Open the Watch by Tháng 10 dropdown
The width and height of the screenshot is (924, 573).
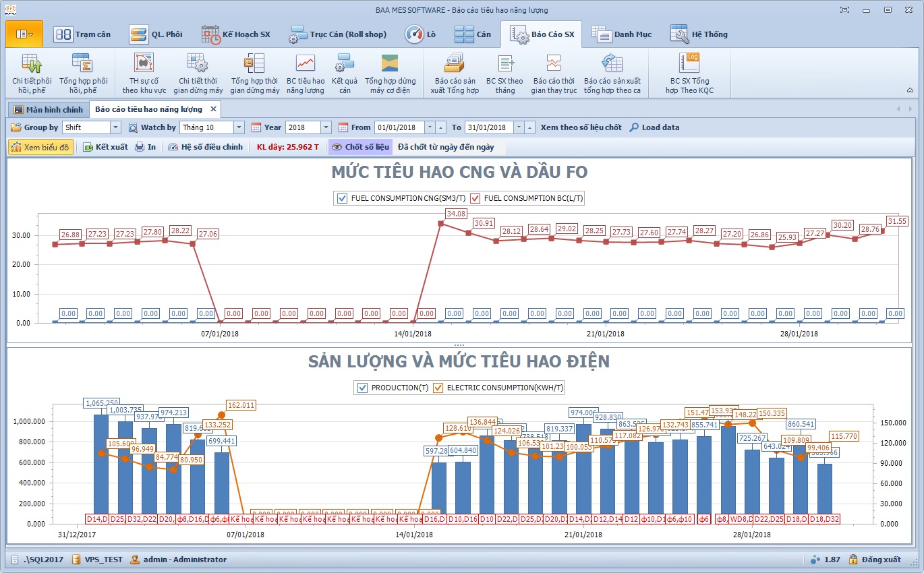[239, 127]
